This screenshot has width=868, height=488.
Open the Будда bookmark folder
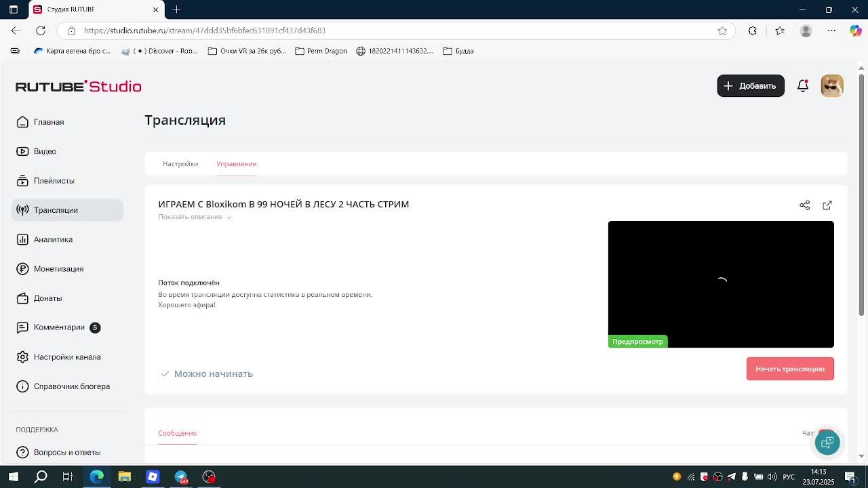tap(458, 51)
